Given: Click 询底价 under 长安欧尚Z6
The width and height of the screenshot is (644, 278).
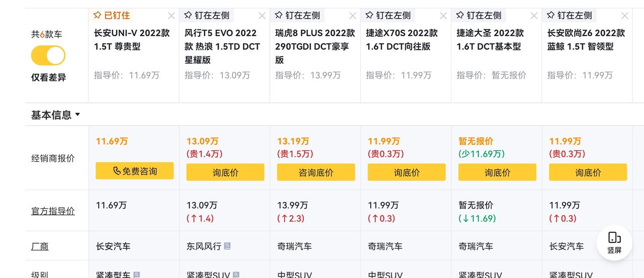Looking at the screenshot, I should click(588, 172).
